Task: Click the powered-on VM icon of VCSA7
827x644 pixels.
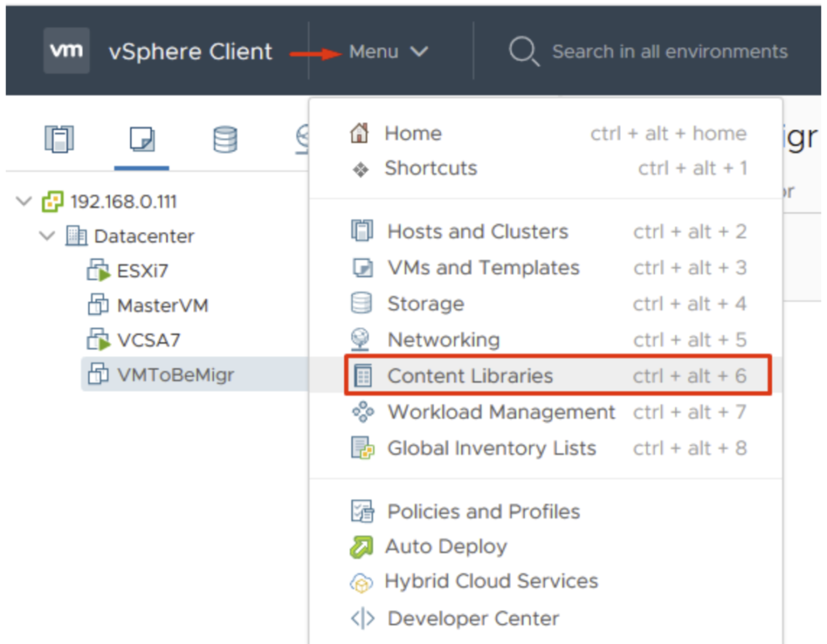Action: pyautogui.click(x=99, y=340)
